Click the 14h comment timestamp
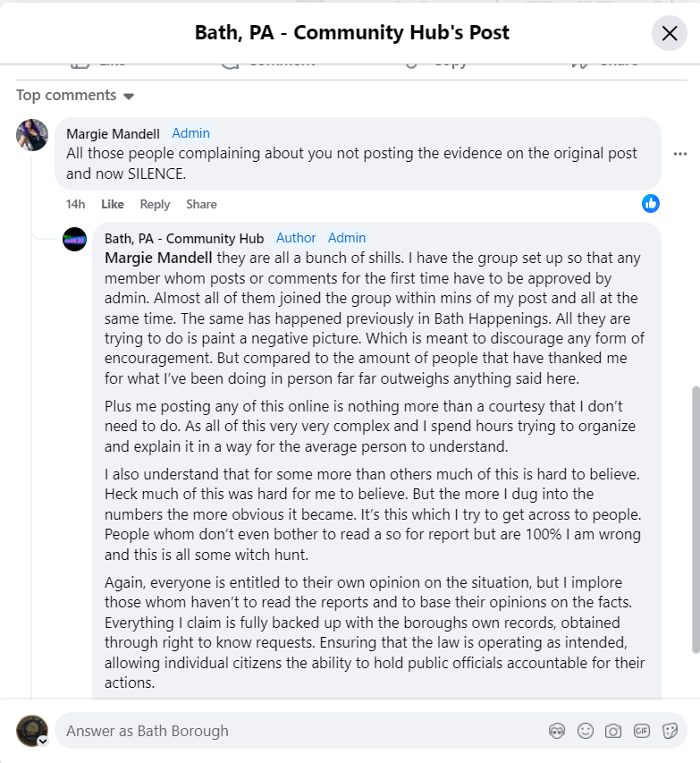700x763 pixels. [x=75, y=204]
